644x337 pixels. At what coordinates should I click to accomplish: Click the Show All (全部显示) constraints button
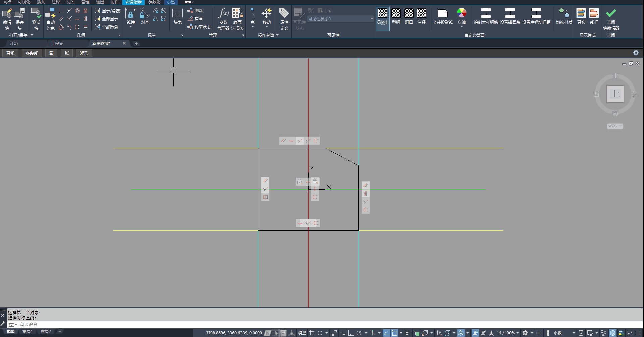coord(107,19)
